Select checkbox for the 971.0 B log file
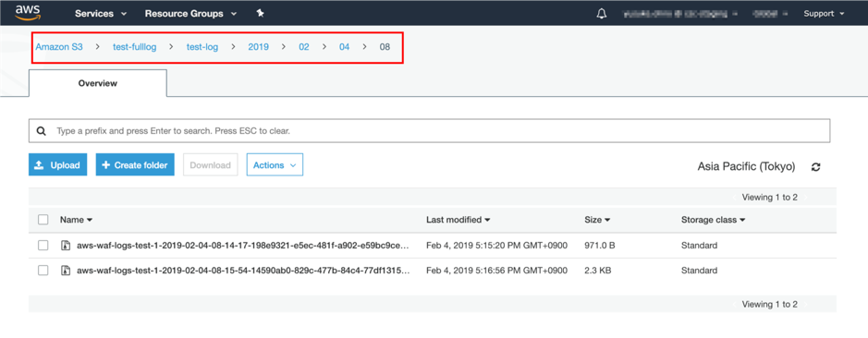Image resolution: width=868 pixels, height=338 pixels. [x=43, y=246]
